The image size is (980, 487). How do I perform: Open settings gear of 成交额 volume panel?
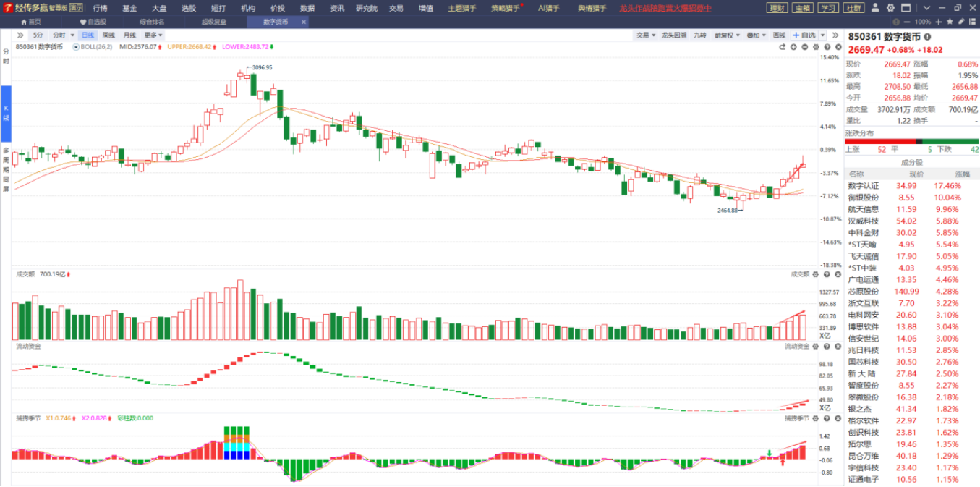[816, 275]
